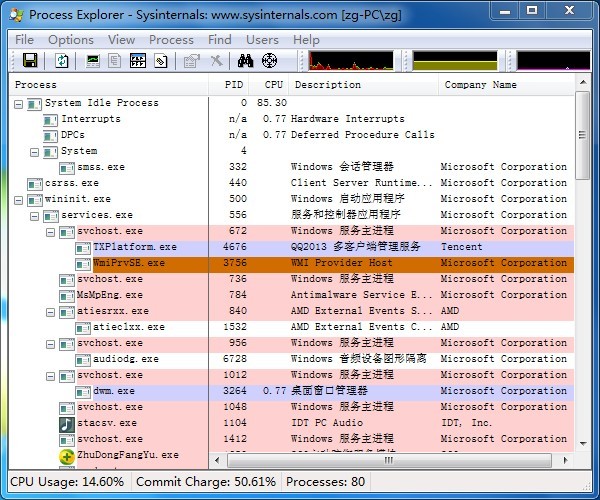Toggle the Show Lower Pane toolbar icon
The image size is (600, 500).
(138, 61)
